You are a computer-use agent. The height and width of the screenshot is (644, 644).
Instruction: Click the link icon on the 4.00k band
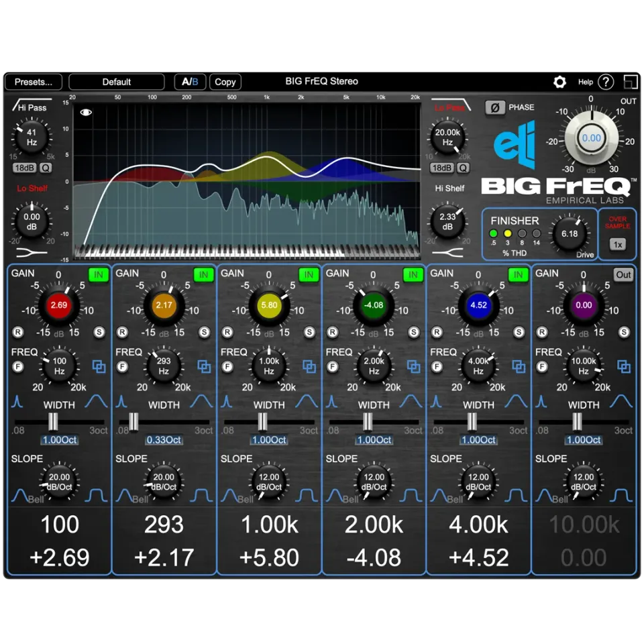pos(519,366)
